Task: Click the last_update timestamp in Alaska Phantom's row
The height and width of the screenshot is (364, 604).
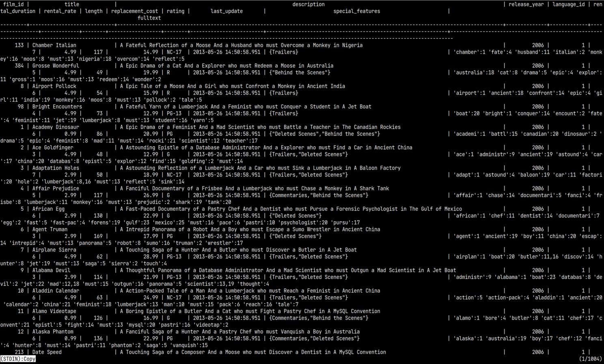Action: tap(226, 338)
